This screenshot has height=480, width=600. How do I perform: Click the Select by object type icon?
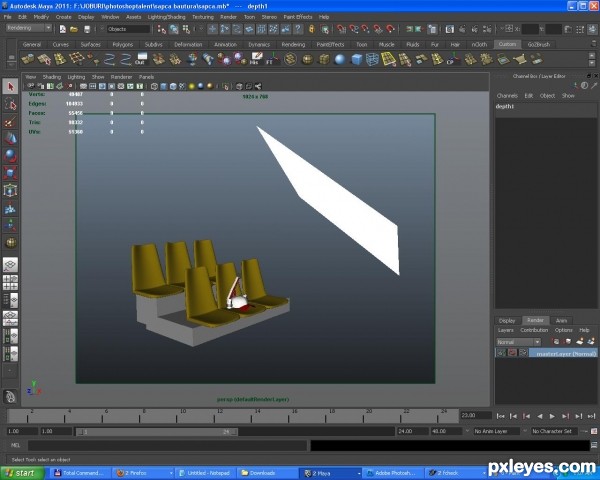(174, 29)
